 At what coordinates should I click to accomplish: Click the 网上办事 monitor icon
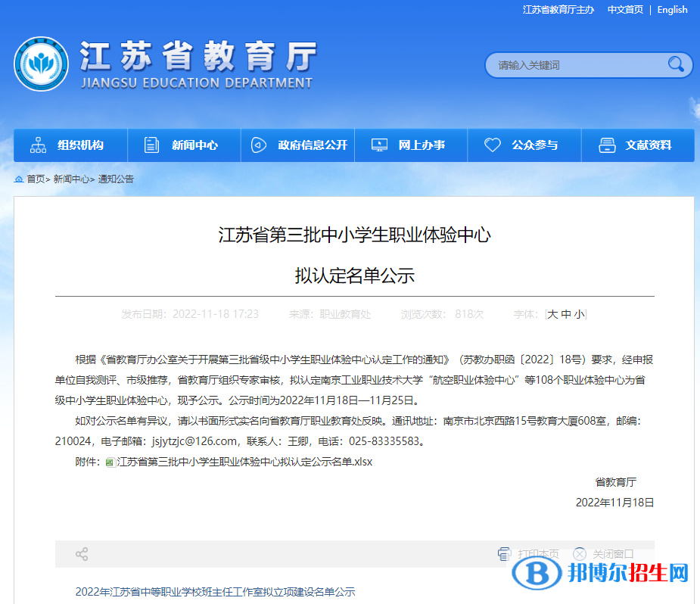[x=379, y=145]
